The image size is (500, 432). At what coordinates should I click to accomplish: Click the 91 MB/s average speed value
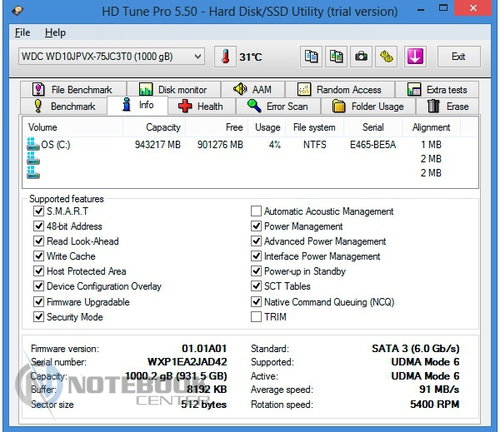tap(439, 389)
